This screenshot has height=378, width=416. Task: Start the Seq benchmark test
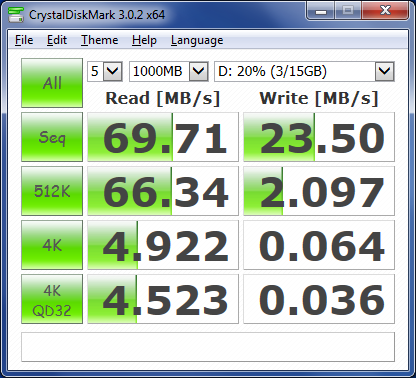52,137
